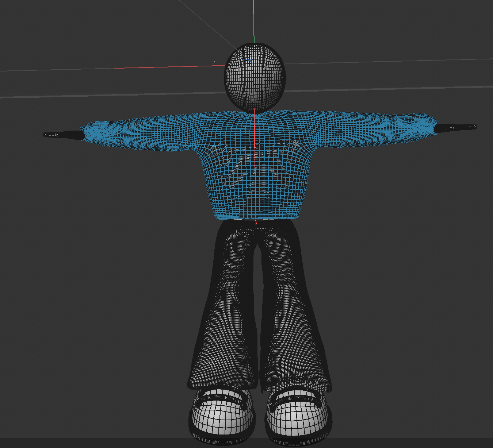This screenshot has width=493, height=448.
Task: Click the red vertical line on sweater chest
Action: (255, 164)
